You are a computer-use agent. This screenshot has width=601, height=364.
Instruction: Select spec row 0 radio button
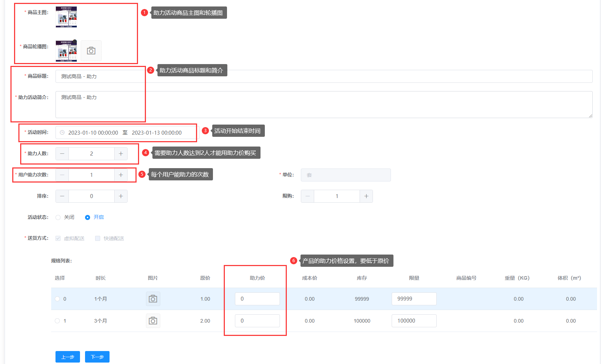[x=57, y=299]
